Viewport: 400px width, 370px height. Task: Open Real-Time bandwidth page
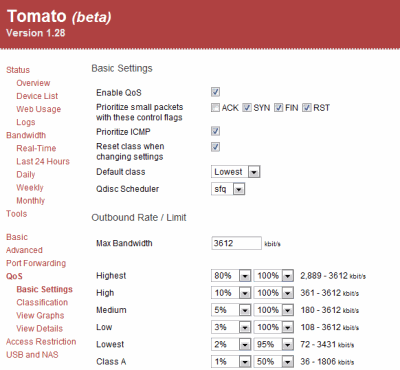pos(36,148)
